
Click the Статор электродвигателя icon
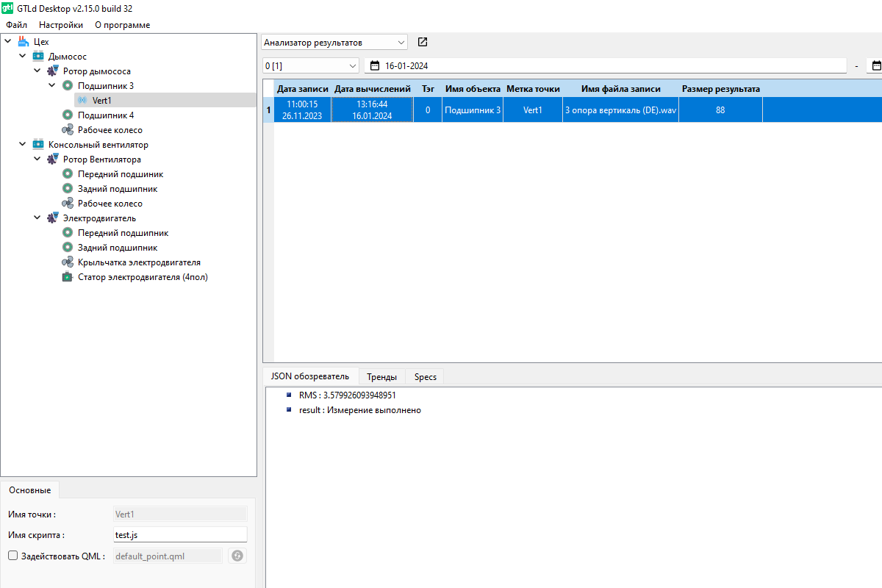tap(68, 277)
